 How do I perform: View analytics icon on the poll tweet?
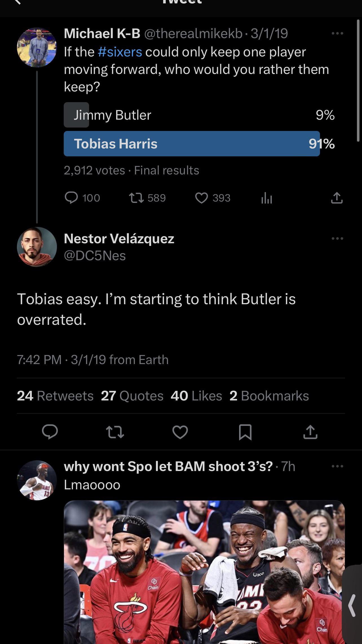click(266, 198)
